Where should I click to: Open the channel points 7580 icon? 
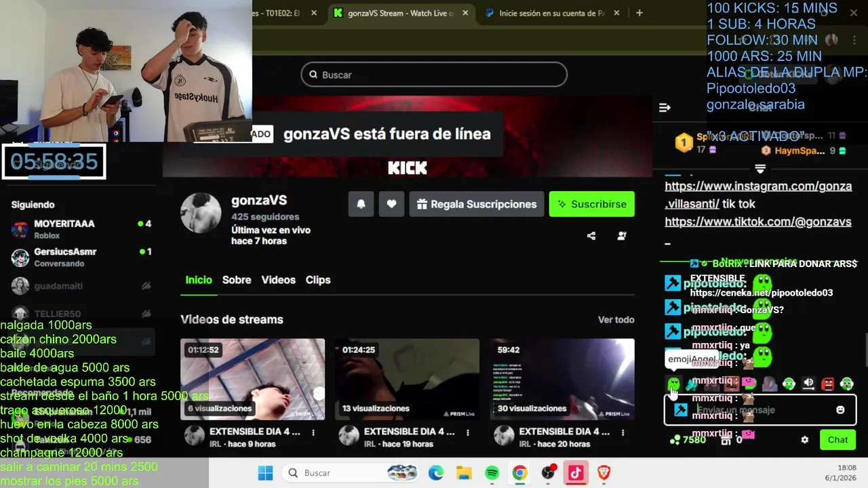click(x=675, y=440)
